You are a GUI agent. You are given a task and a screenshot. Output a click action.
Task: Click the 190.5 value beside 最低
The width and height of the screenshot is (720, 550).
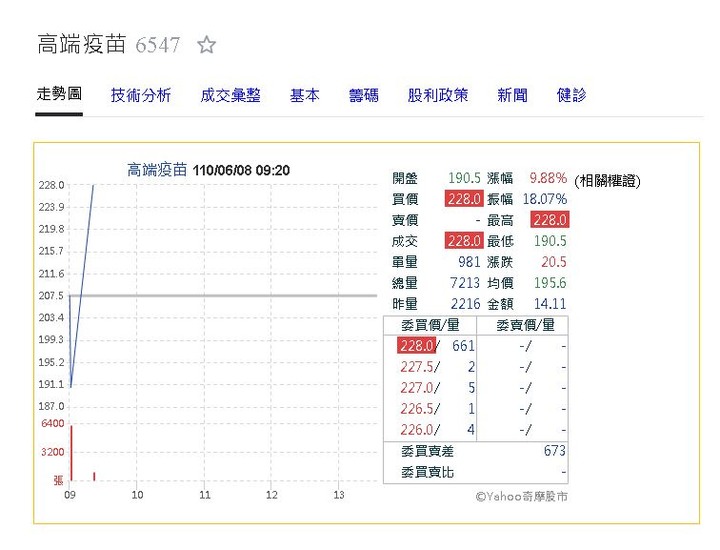click(x=550, y=241)
